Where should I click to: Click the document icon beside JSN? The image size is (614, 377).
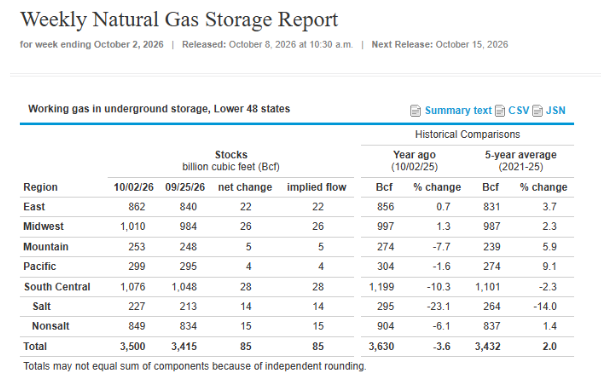[538, 111]
